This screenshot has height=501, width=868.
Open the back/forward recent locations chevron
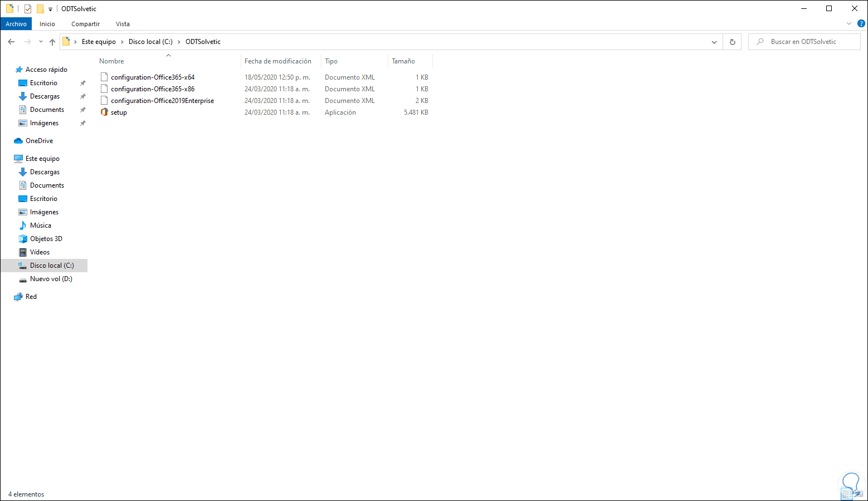tap(40, 41)
